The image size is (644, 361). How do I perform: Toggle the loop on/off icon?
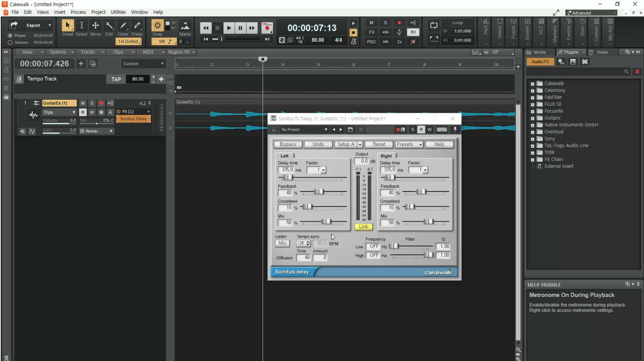point(434,25)
